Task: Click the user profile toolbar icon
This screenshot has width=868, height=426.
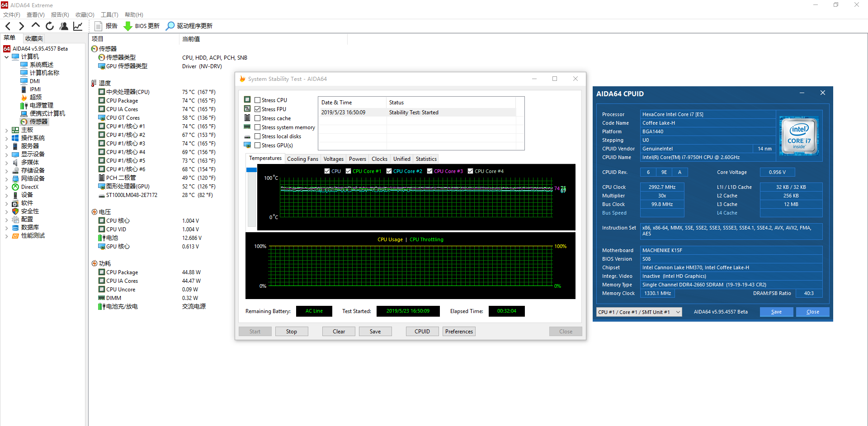Action: click(x=64, y=26)
